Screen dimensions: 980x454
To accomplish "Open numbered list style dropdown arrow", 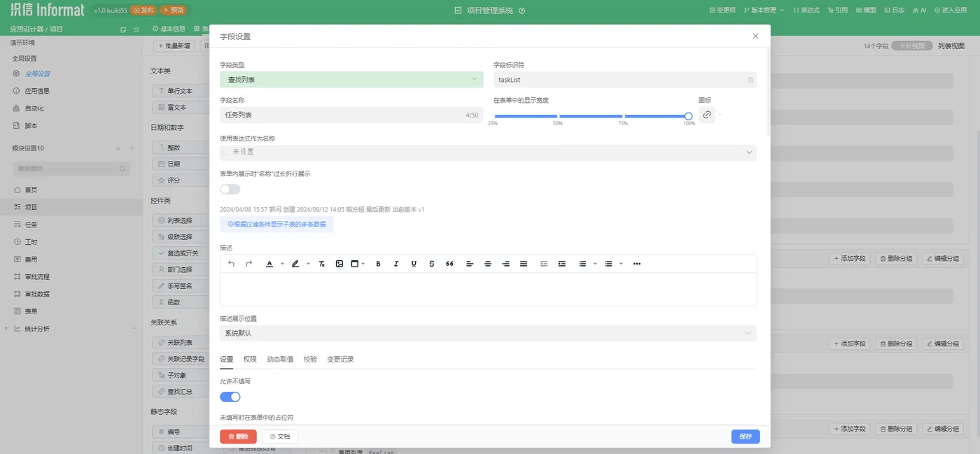I will pyautogui.click(x=595, y=264).
